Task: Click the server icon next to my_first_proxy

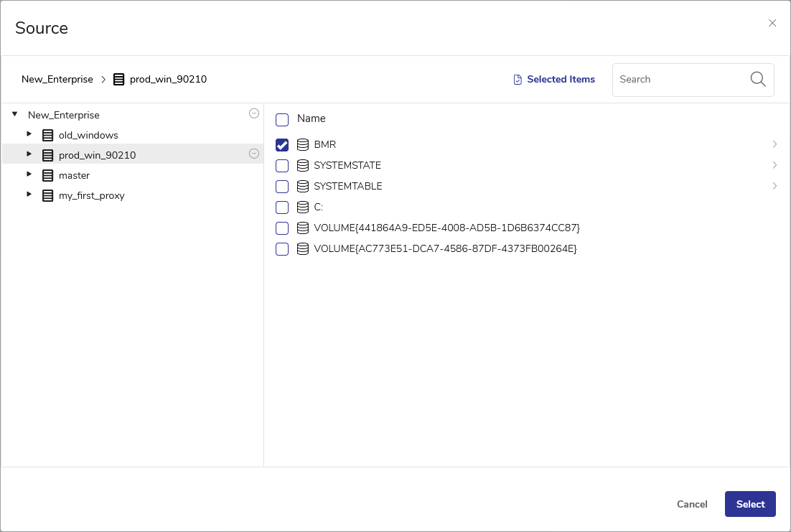Action: pos(48,195)
